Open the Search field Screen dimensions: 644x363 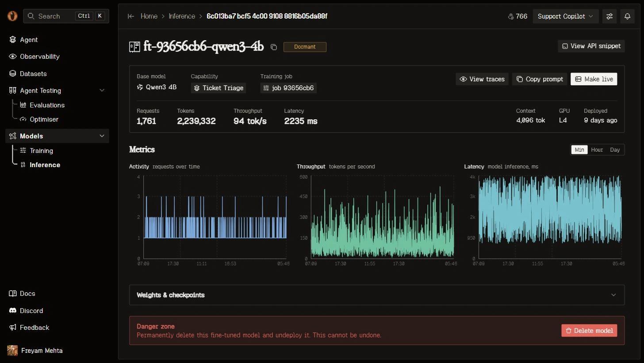tap(66, 16)
